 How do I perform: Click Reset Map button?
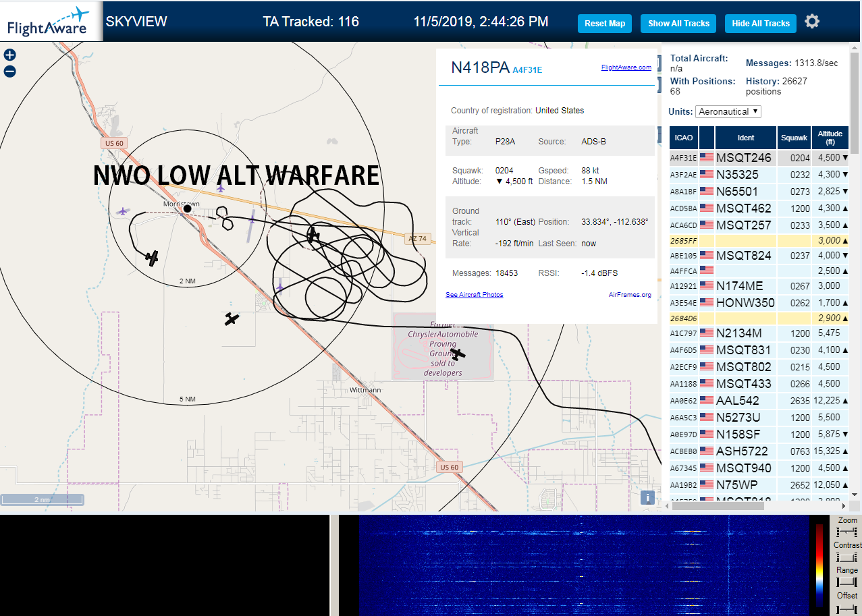pyautogui.click(x=605, y=24)
